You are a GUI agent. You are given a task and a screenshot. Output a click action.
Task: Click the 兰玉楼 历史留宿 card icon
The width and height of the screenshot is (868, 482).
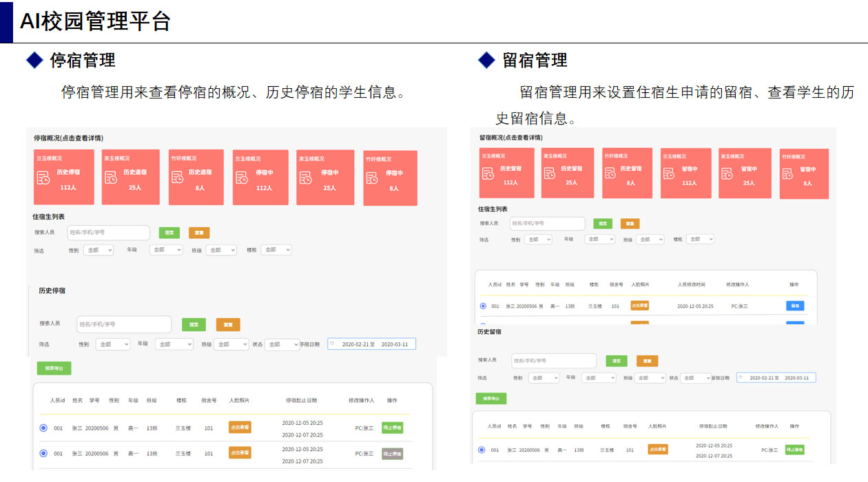[x=488, y=174]
